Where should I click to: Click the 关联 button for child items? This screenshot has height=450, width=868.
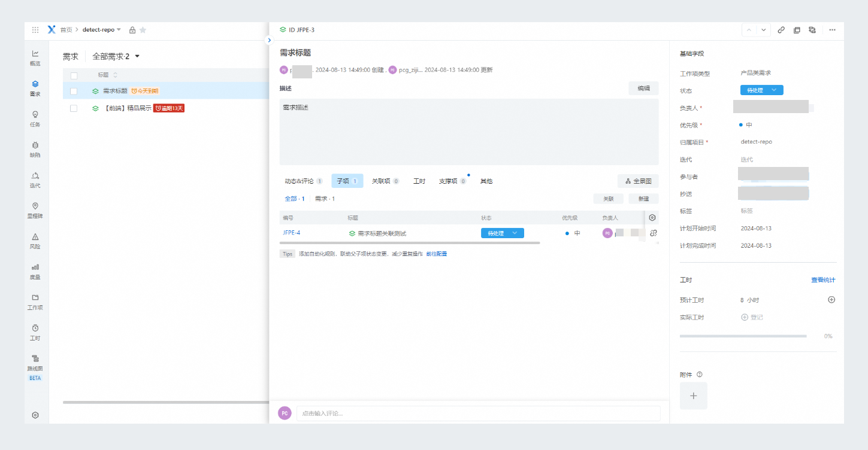coord(609,199)
